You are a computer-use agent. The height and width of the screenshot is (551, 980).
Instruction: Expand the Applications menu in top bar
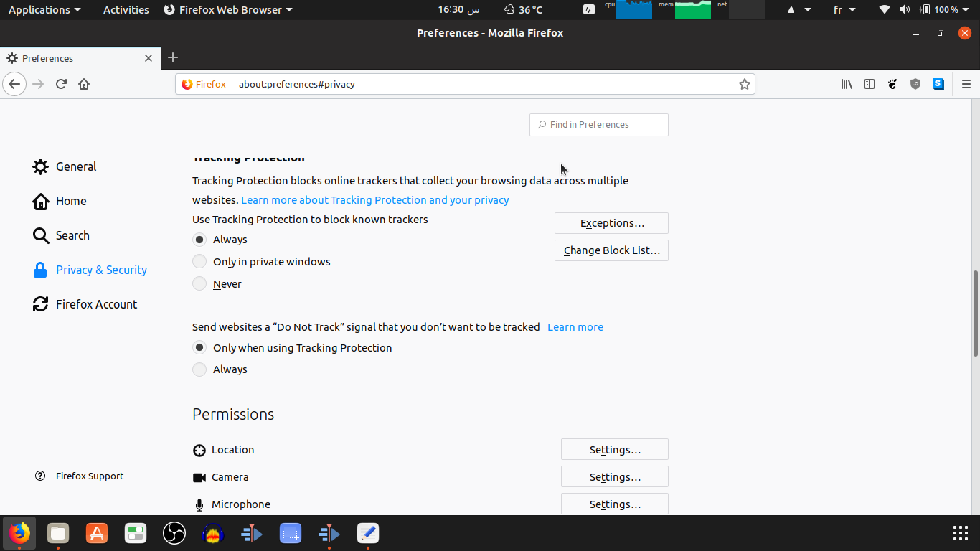44,10
